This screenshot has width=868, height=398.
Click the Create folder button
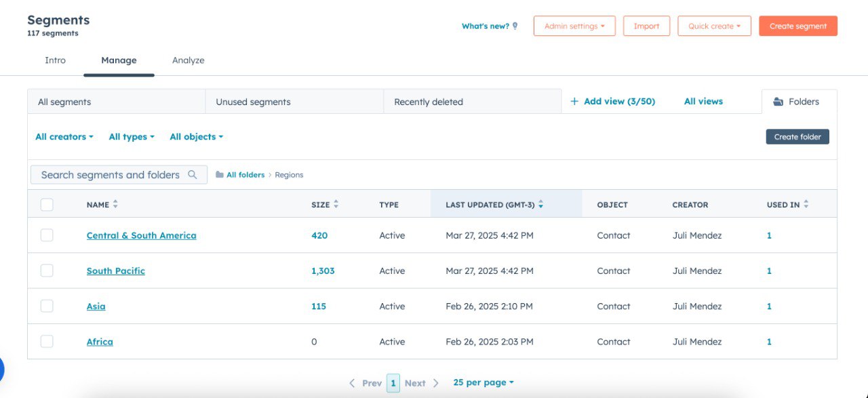pos(797,137)
